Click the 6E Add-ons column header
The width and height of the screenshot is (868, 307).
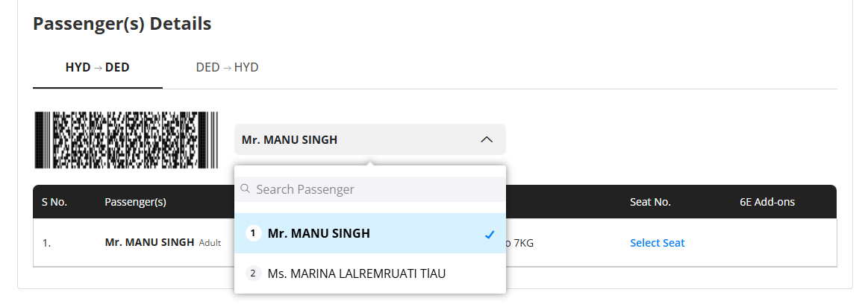[x=767, y=202]
